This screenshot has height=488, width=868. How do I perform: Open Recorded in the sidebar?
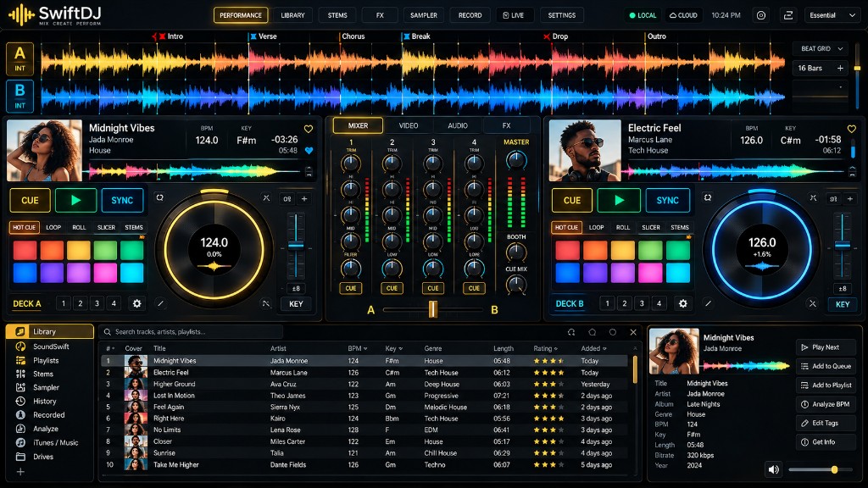click(47, 415)
